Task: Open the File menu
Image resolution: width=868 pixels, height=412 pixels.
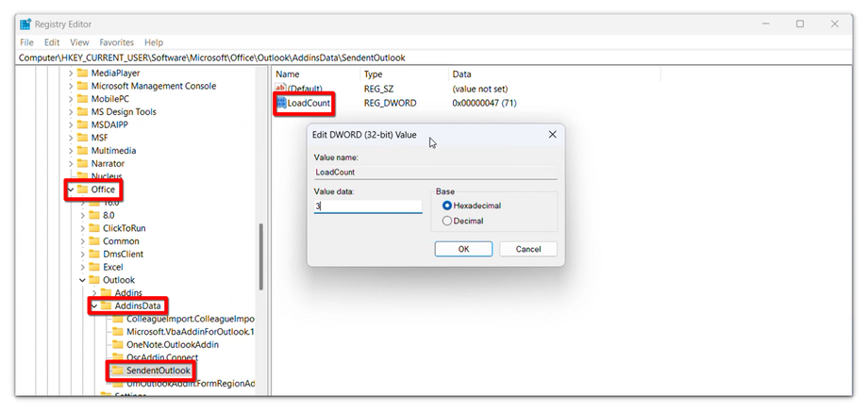Action: 26,42
